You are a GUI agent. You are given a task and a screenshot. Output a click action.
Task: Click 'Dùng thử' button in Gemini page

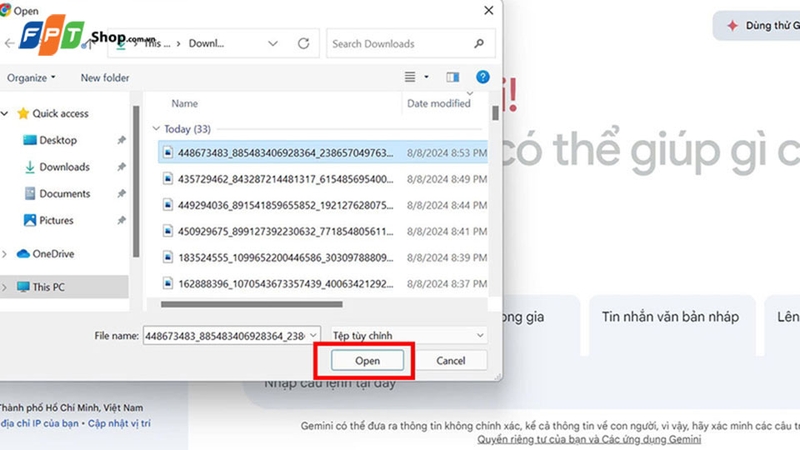coord(757,26)
